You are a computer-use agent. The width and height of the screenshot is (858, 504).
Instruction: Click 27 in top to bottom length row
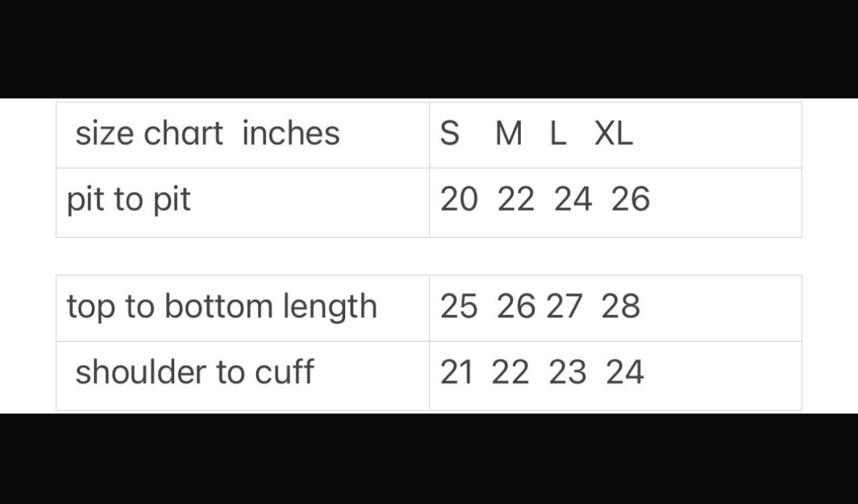tap(564, 307)
